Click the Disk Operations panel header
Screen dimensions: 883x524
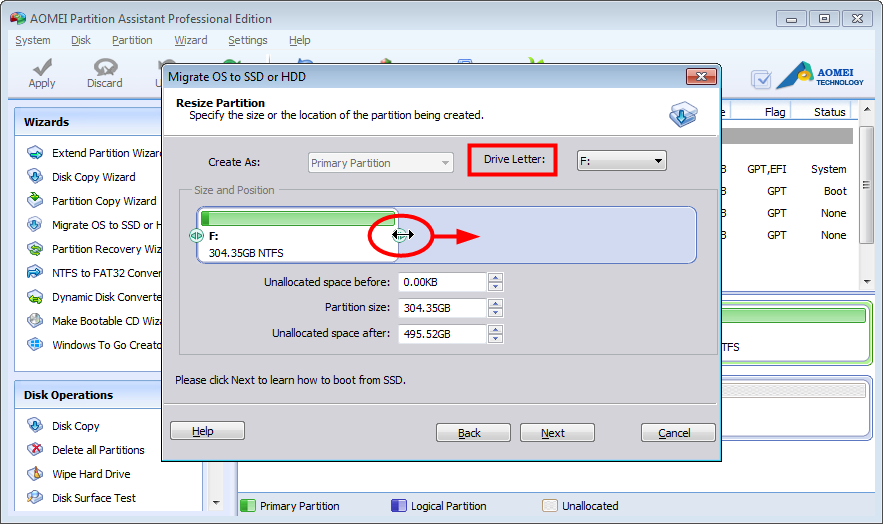click(88, 395)
